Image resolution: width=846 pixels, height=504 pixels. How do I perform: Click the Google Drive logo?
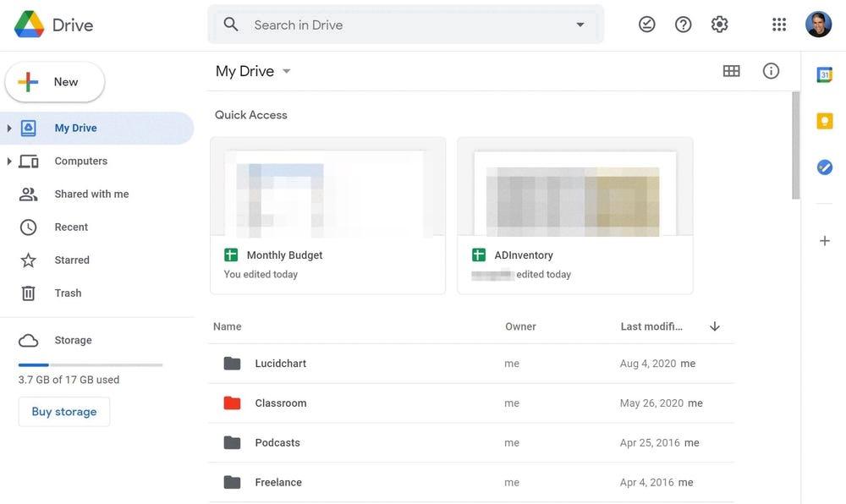29,25
